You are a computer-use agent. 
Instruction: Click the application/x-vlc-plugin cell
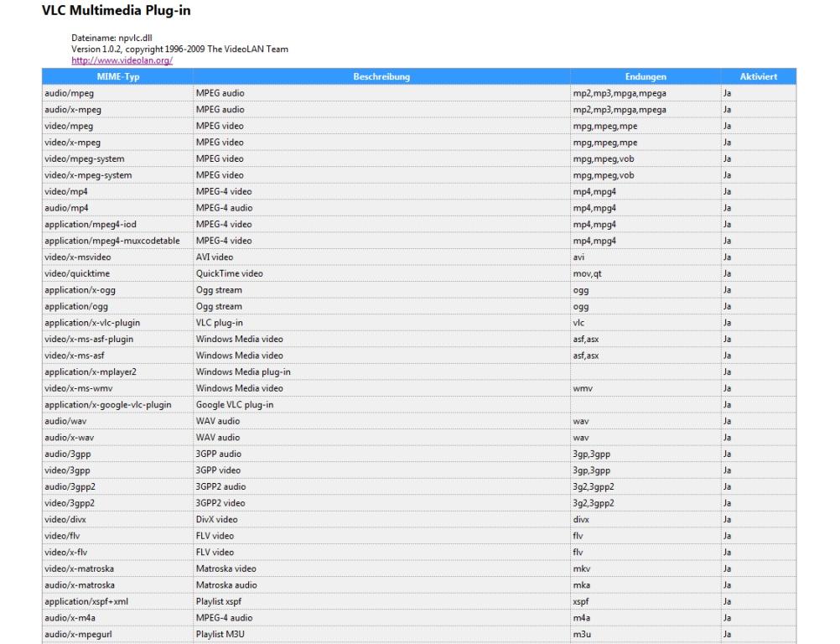click(x=118, y=323)
